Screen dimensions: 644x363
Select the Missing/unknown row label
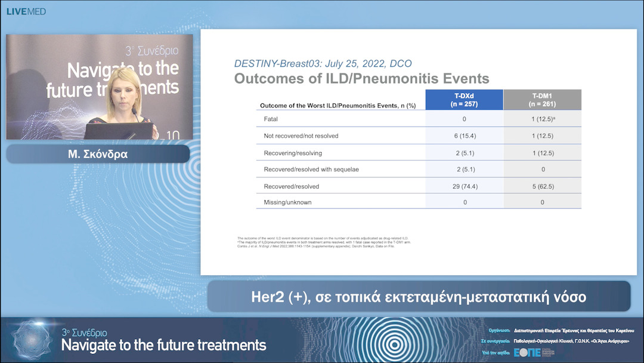point(287,202)
